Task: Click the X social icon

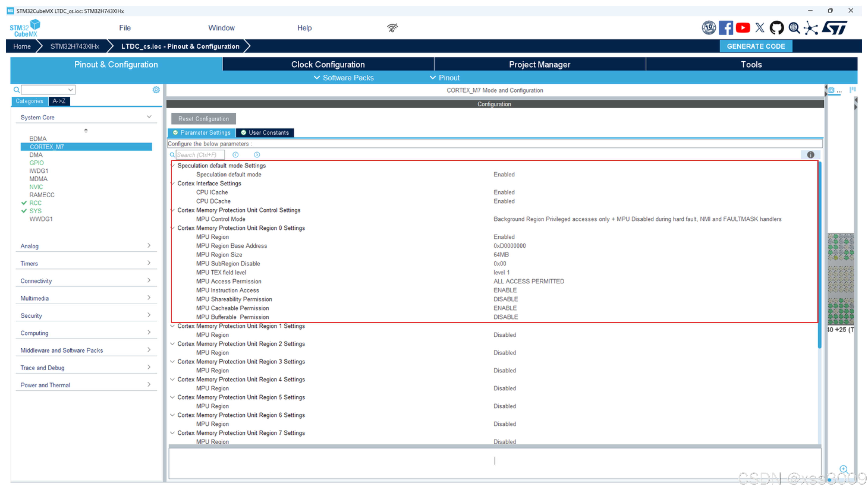Action: 760,28
